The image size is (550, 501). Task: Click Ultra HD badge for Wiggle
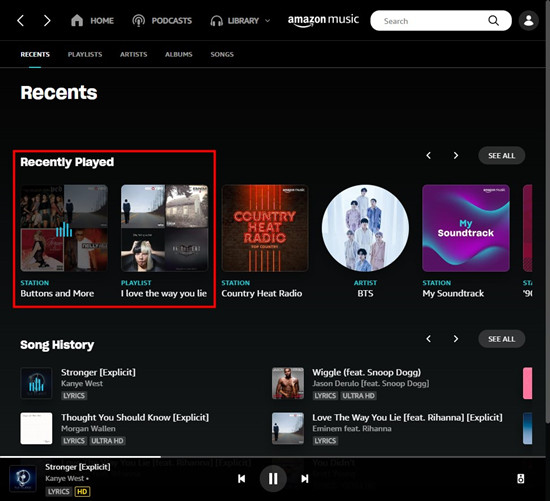(358, 396)
